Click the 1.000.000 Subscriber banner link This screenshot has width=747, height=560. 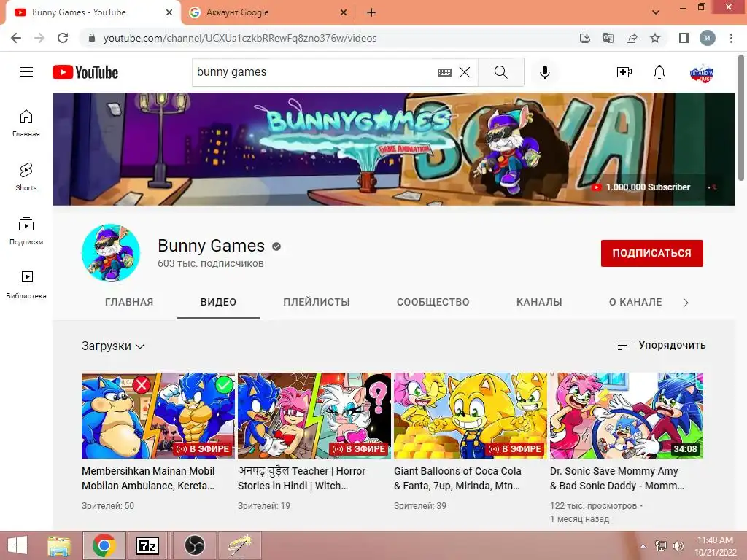pyautogui.click(x=642, y=187)
